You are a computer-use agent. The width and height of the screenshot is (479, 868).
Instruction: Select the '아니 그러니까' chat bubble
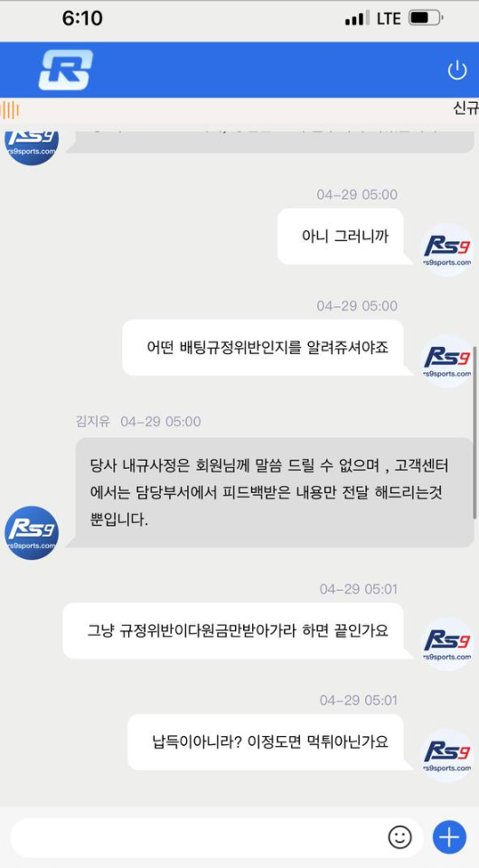[341, 237]
